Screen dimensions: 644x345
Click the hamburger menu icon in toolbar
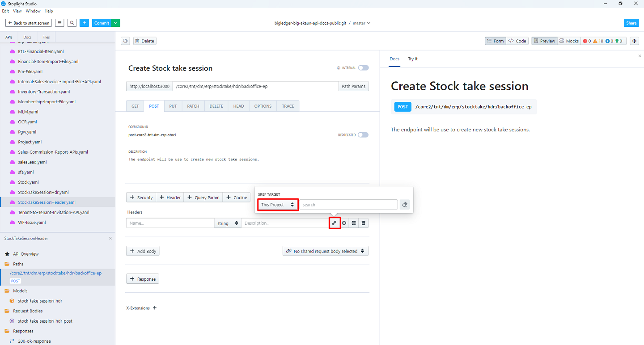pyautogui.click(x=59, y=23)
